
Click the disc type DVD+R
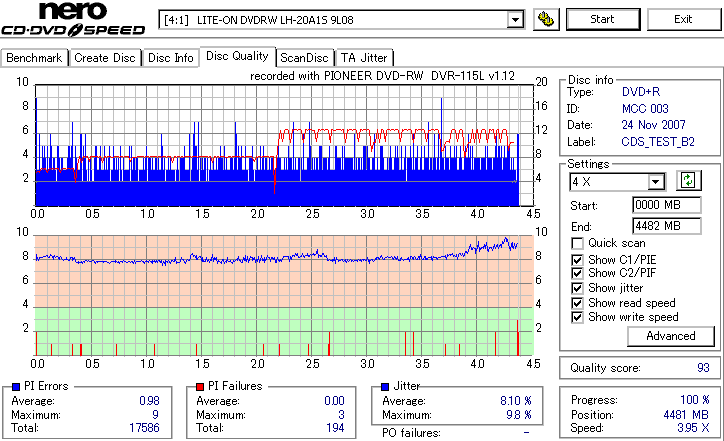[x=641, y=92]
